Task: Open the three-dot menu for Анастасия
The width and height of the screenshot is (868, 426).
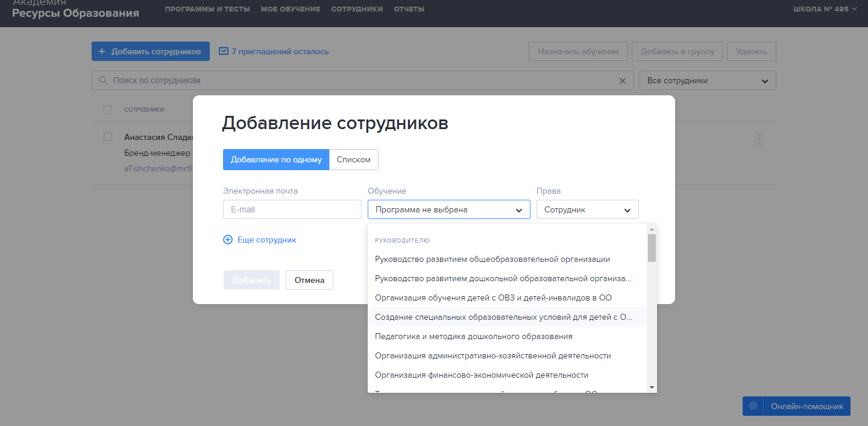Action: coord(759,140)
